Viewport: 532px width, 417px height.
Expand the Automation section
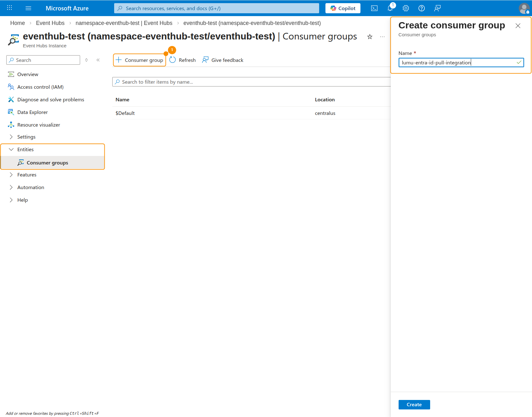(x=31, y=187)
